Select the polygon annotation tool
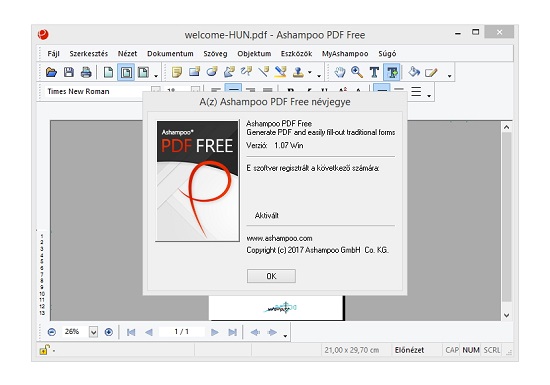 229,72
